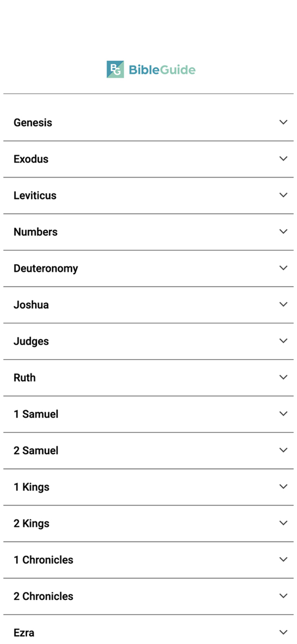Expand the Numbers entry
This screenshot has width=297, height=644.
click(x=283, y=231)
